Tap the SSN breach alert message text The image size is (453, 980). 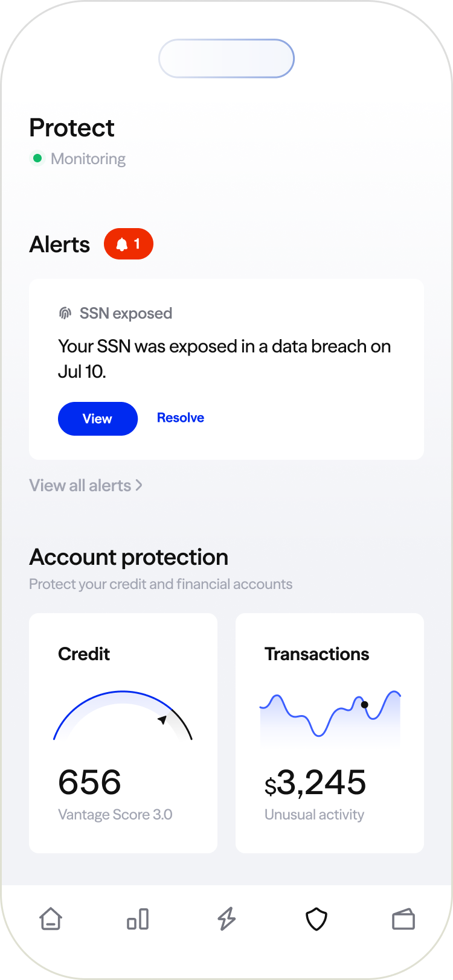pyautogui.click(x=224, y=358)
